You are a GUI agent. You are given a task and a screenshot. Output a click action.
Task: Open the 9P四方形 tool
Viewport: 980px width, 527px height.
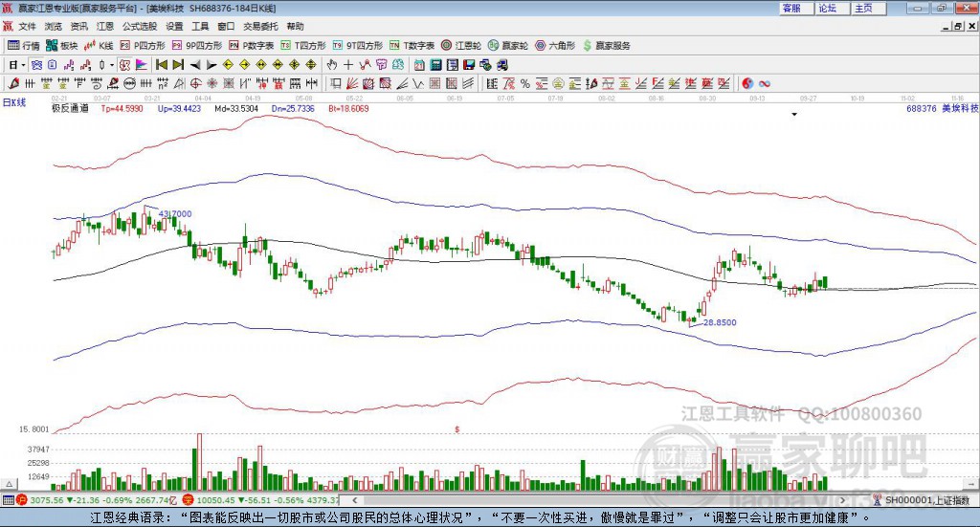(x=197, y=46)
